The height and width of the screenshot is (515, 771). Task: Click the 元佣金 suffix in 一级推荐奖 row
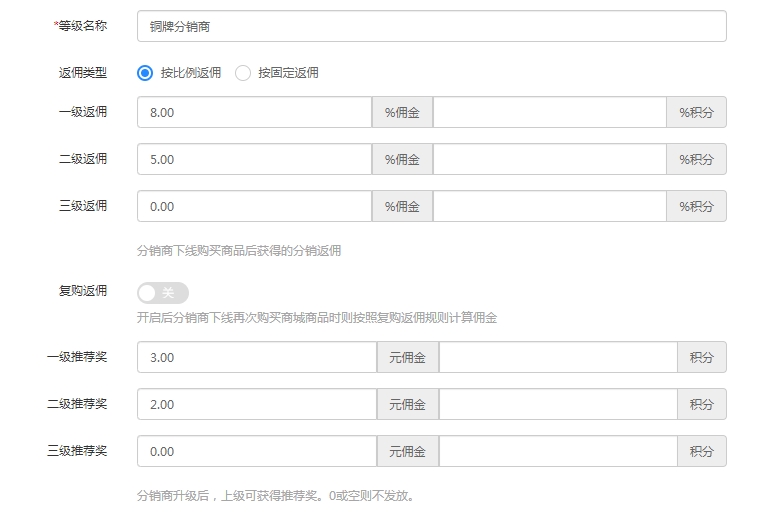tap(407, 358)
